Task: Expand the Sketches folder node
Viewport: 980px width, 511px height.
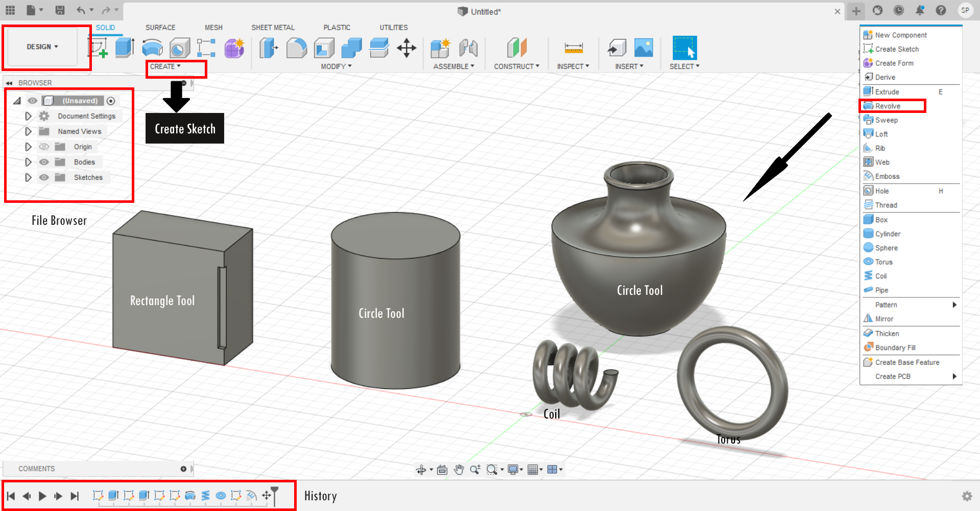Action: point(29,177)
